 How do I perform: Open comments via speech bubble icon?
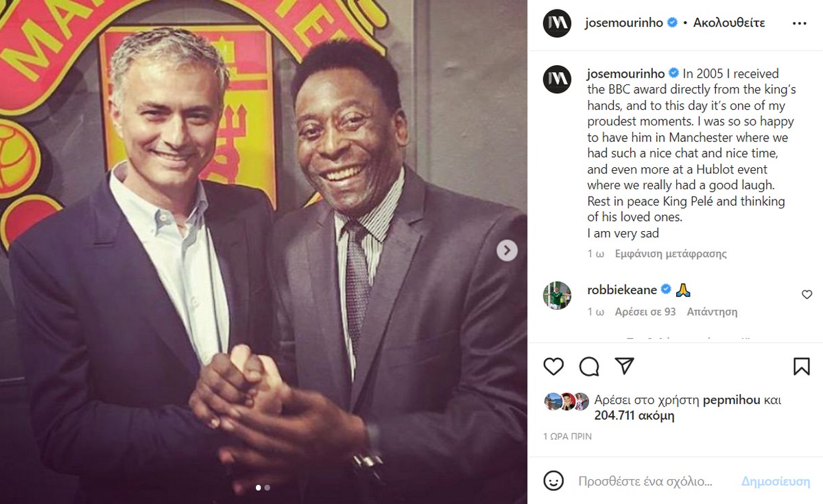click(588, 366)
